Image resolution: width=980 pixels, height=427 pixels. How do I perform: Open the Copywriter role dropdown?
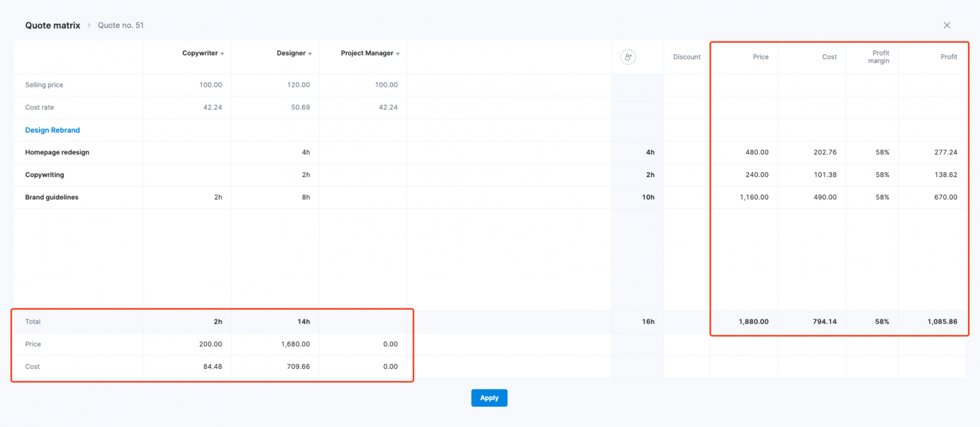222,53
